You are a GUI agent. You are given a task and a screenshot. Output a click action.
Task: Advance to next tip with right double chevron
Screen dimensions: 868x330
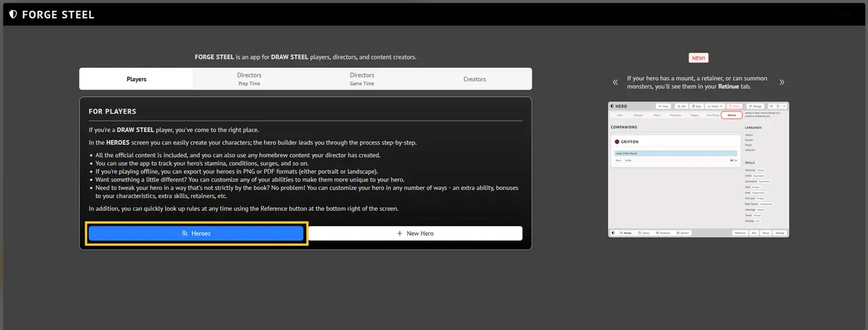click(782, 82)
